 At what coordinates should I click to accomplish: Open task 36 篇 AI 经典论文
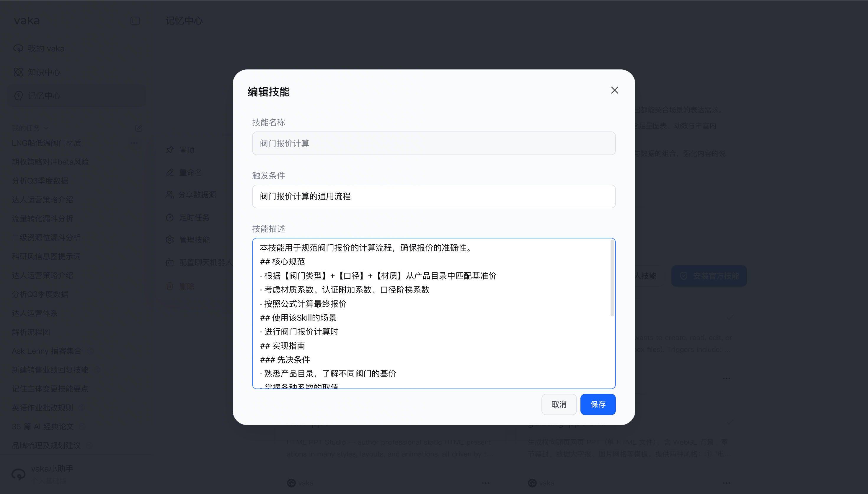tap(43, 427)
